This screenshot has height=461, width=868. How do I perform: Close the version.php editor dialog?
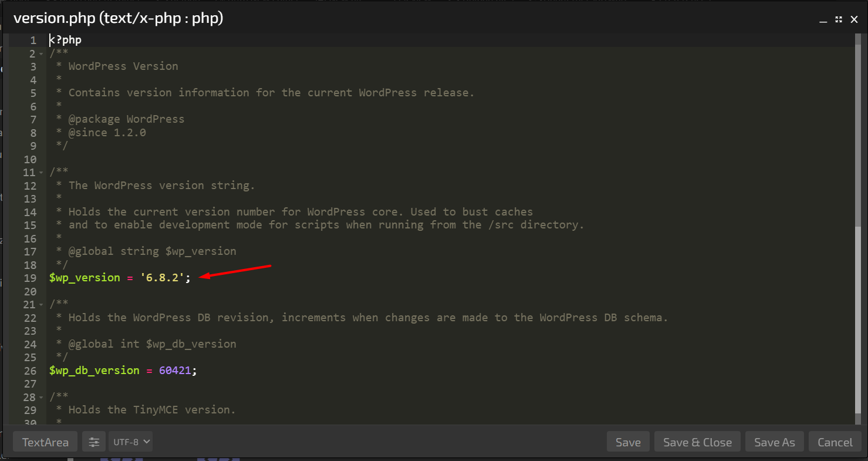tap(854, 19)
